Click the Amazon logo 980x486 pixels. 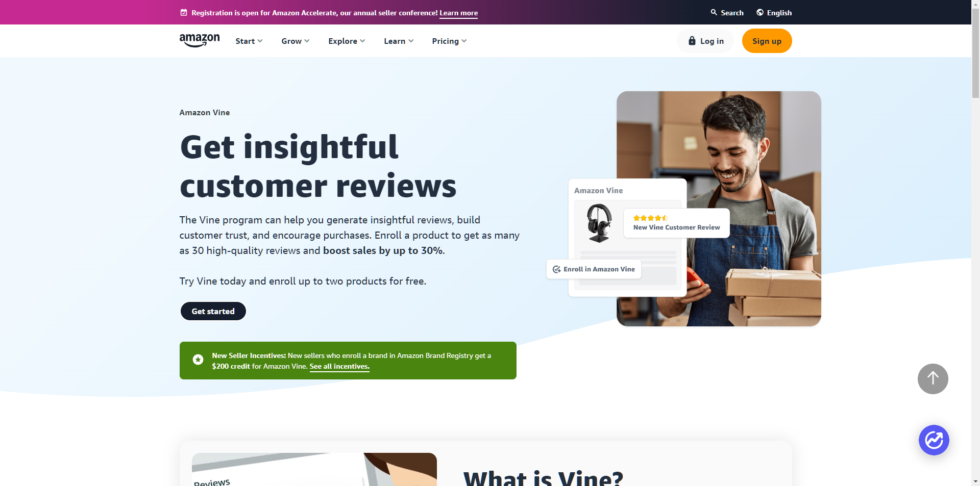coord(200,40)
